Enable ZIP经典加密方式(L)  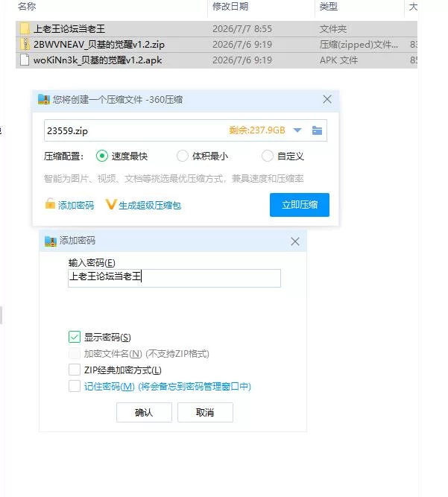(x=75, y=370)
